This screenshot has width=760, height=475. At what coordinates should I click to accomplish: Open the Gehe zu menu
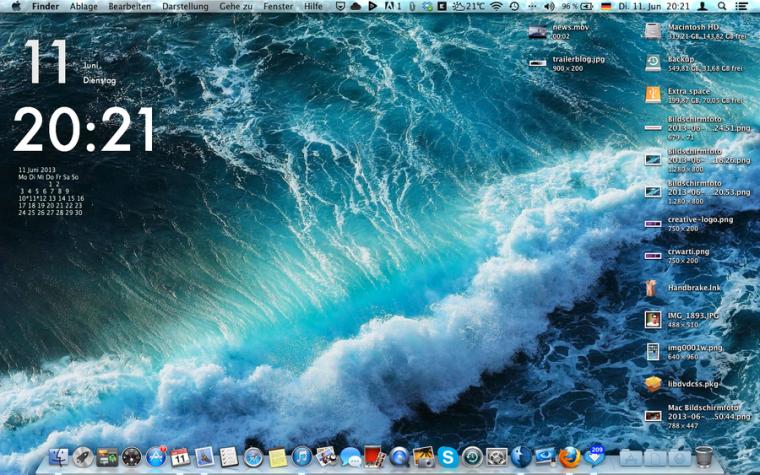coord(236,6)
